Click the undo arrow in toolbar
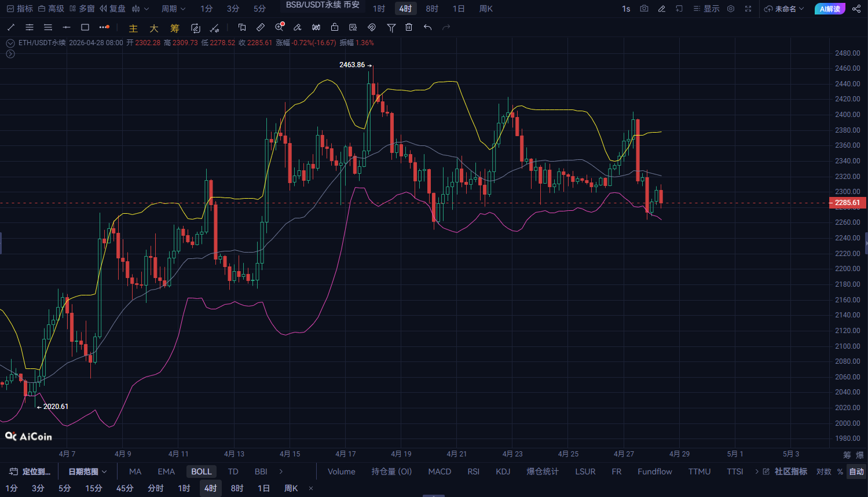Screen dimensions: 868x497 click(427, 27)
